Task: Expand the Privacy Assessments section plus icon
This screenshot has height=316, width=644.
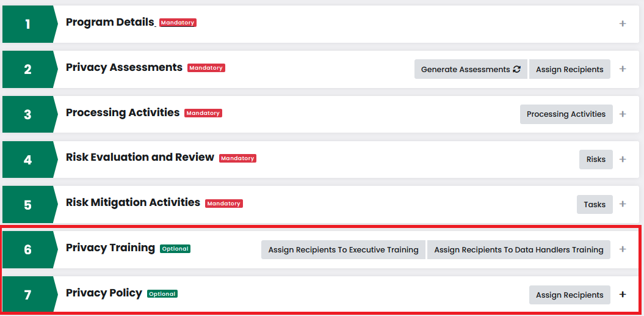Action: point(623,68)
